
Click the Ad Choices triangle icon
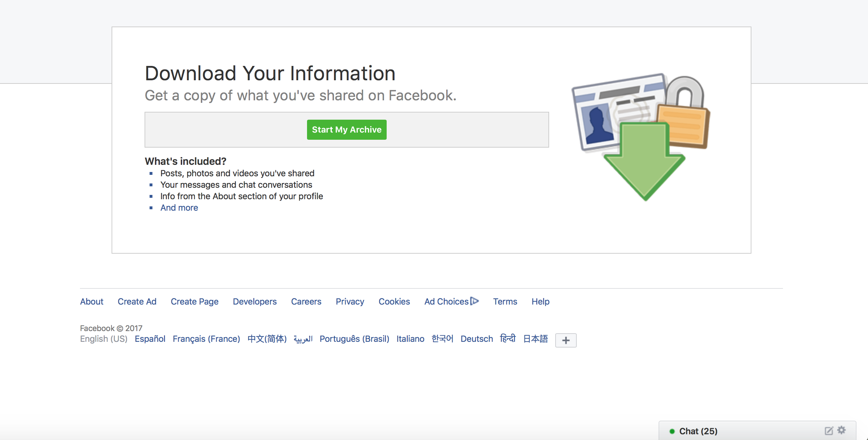(x=475, y=301)
